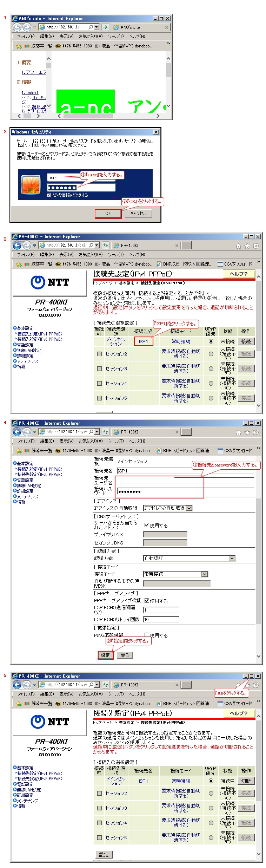Click the horizontal scrollbar under the ANC's site content
Viewport: 266px width, 868px height.
[109, 116]
